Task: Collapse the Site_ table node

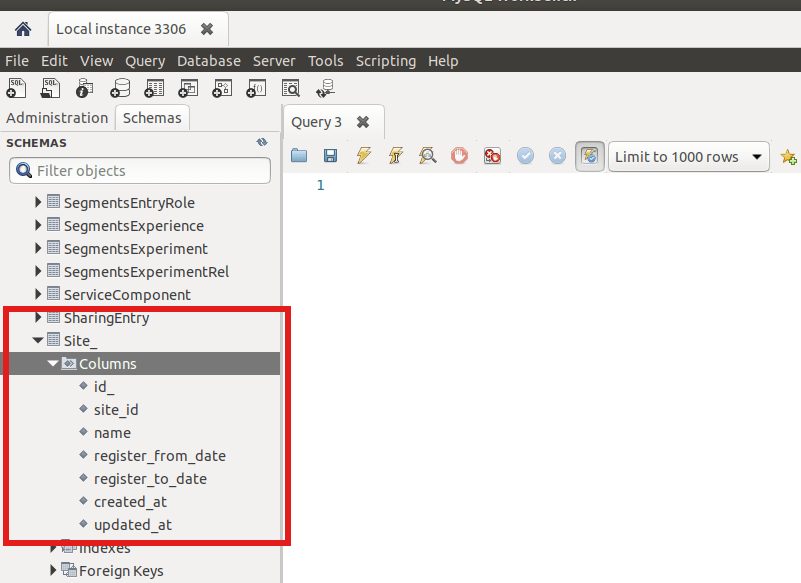Action: coord(38,341)
